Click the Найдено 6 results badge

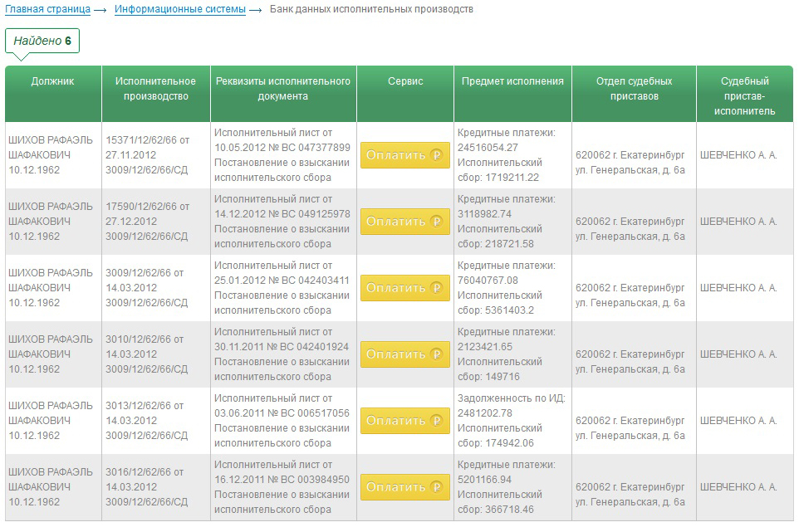coord(42,41)
